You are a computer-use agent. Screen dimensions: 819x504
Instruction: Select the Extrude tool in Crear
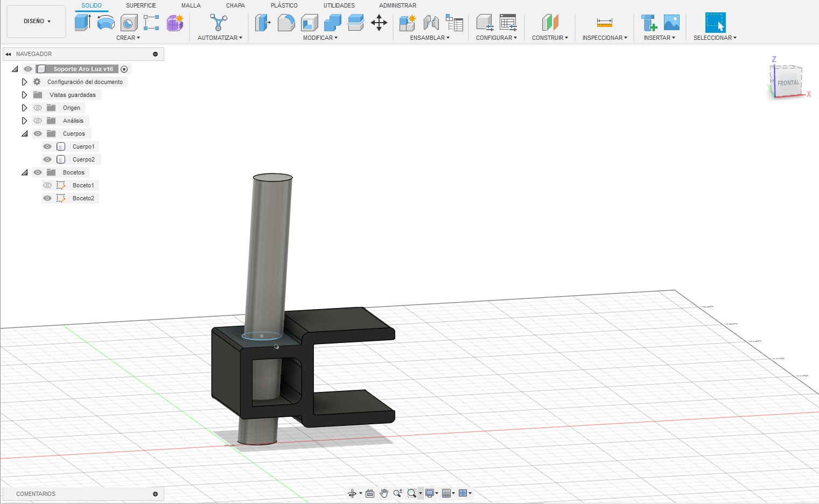(82, 23)
